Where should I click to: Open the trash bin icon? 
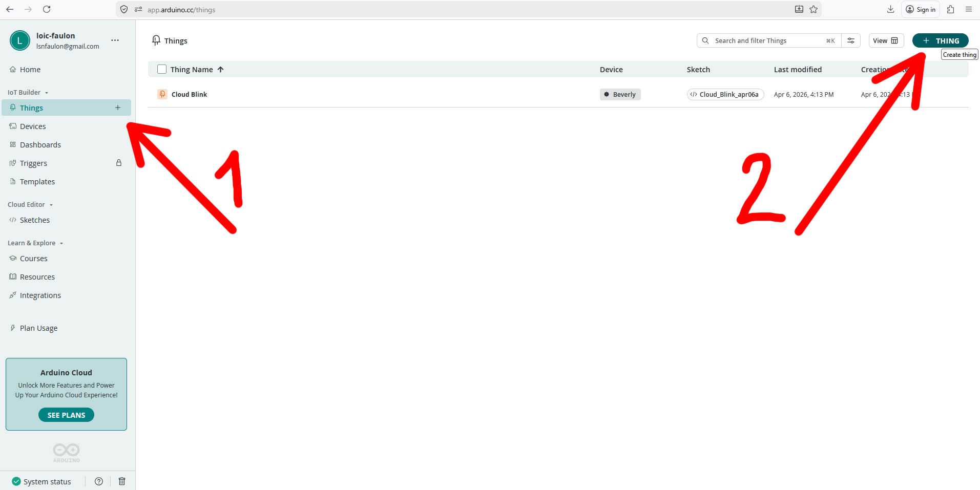point(122,481)
